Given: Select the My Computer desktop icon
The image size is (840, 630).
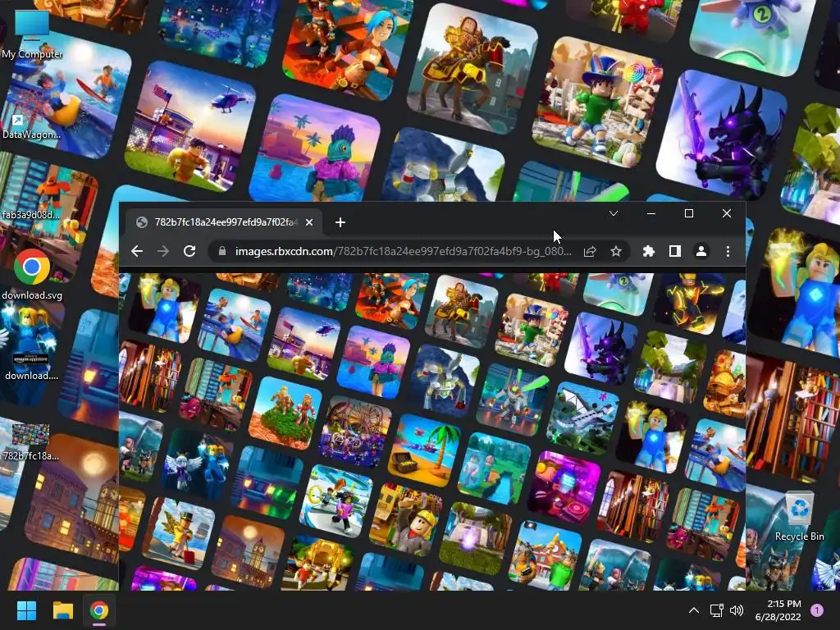Looking at the screenshot, I should [32, 34].
